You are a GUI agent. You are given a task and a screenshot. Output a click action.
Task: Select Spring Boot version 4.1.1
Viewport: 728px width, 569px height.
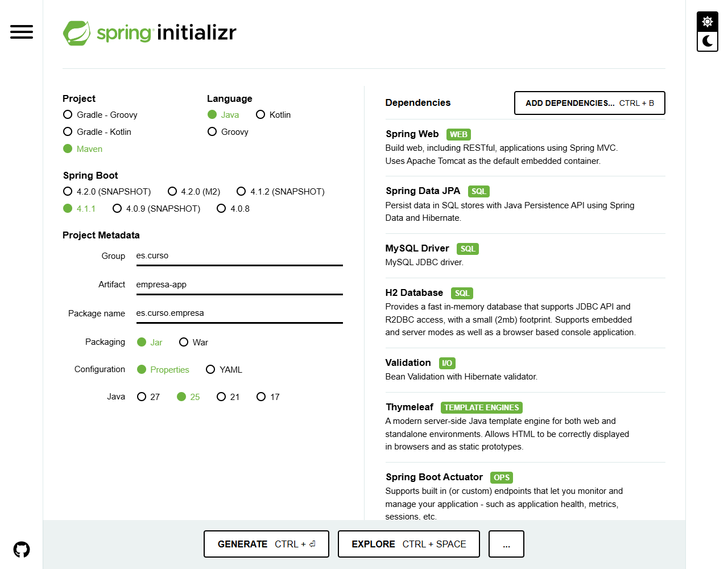point(80,209)
